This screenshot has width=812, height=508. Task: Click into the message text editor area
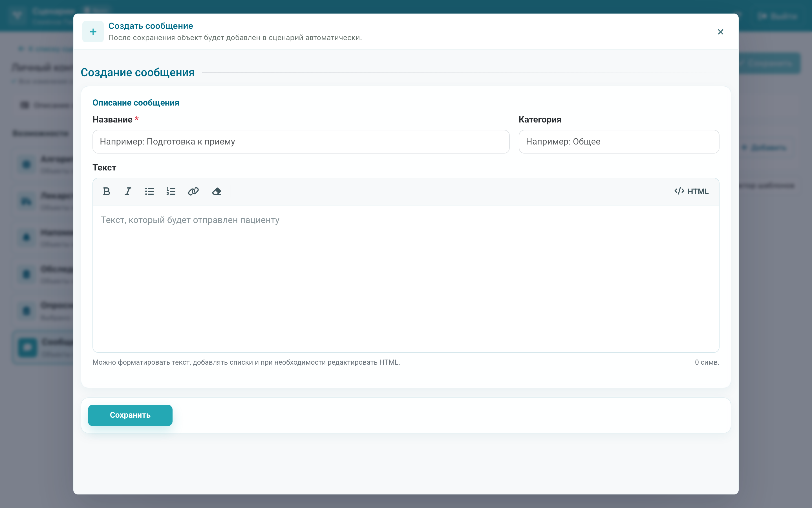[406, 279]
